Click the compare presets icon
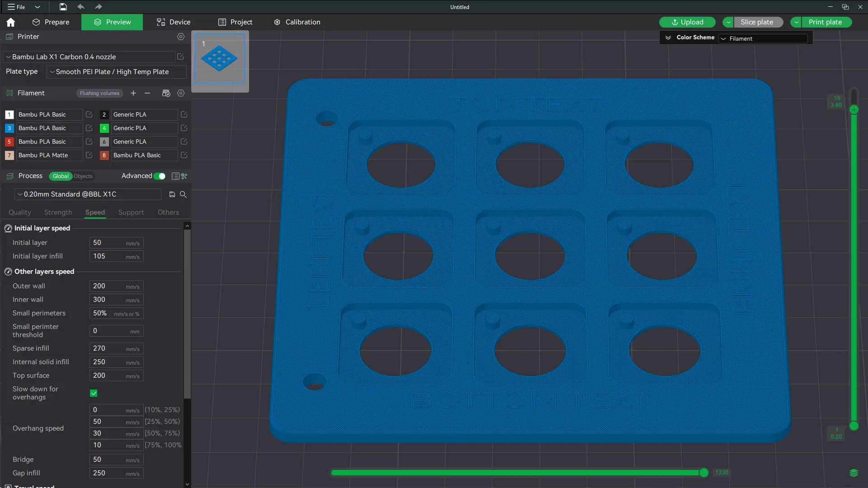 pyautogui.click(x=184, y=176)
